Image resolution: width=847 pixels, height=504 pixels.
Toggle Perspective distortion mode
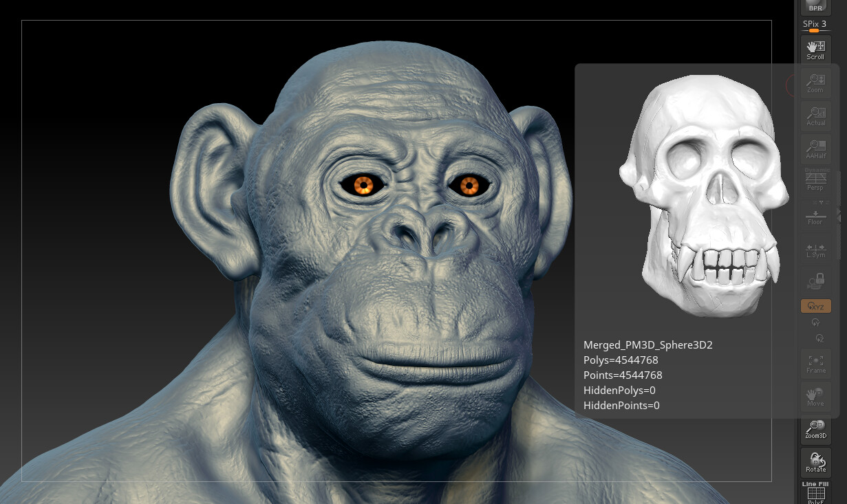click(x=815, y=181)
